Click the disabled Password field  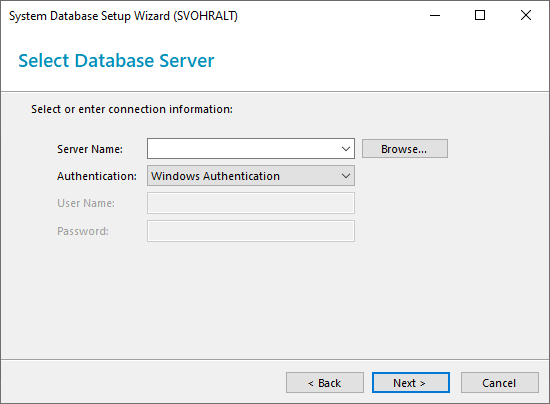pos(251,231)
